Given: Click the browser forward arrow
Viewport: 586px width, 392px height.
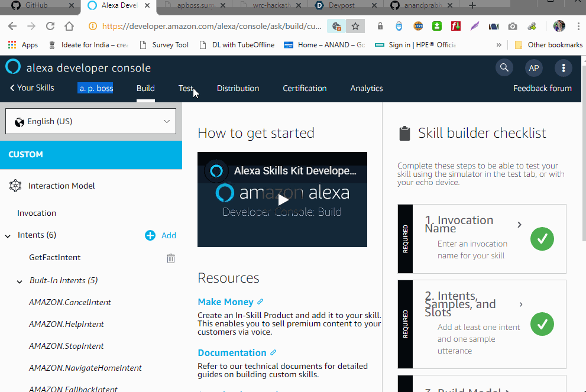Looking at the screenshot, I should point(31,26).
